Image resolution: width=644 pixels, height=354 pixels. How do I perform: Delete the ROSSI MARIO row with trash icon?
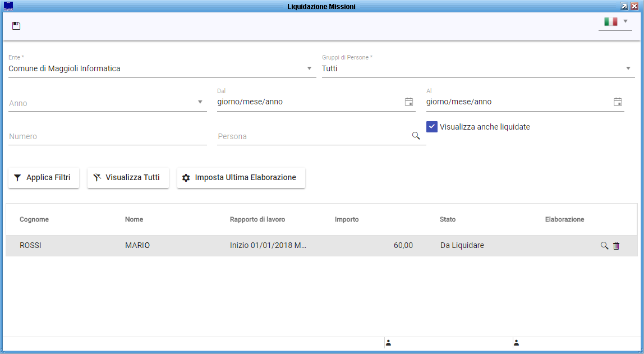[616, 246]
